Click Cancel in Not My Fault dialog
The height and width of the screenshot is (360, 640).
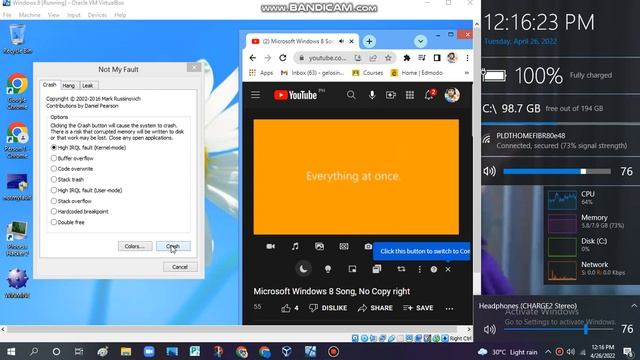pyautogui.click(x=180, y=267)
